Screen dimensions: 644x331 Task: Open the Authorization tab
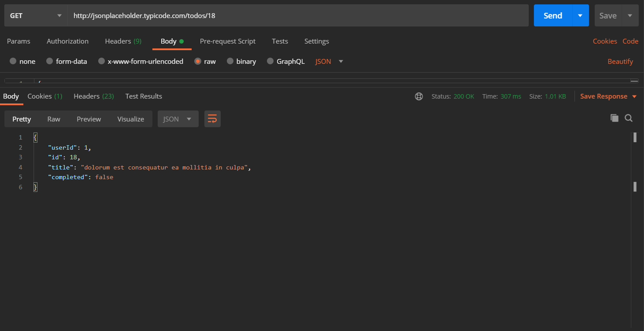tap(67, 41)
